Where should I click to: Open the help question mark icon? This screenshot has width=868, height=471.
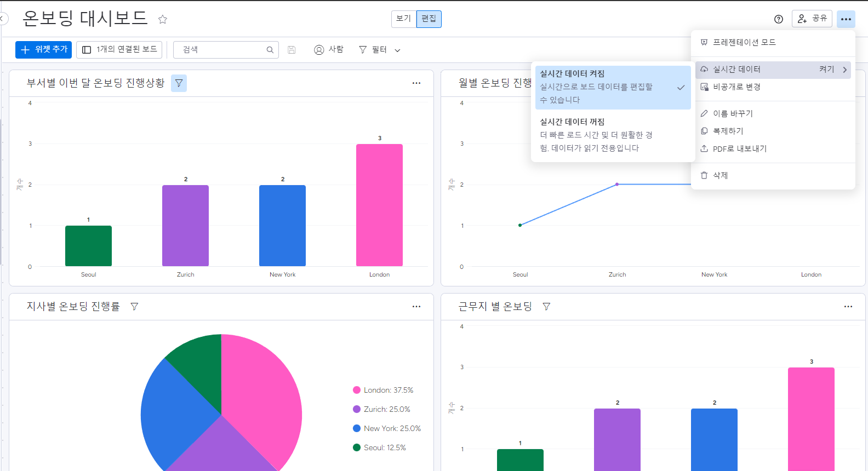779,19
